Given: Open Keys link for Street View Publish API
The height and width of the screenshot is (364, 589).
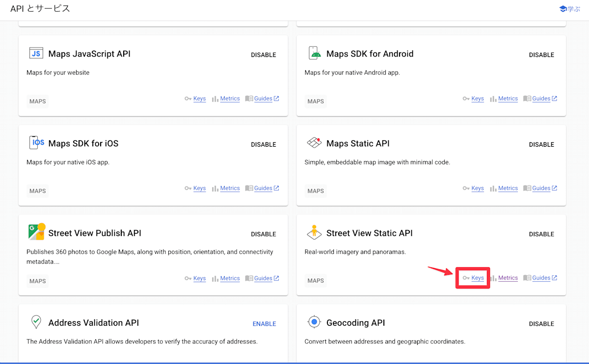Looking at the screenshot, I should point(199,278).
